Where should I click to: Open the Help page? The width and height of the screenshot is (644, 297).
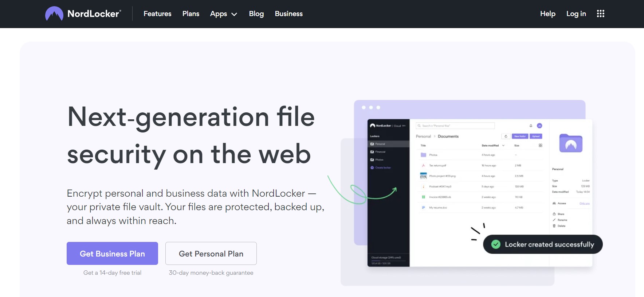[547, 14]
